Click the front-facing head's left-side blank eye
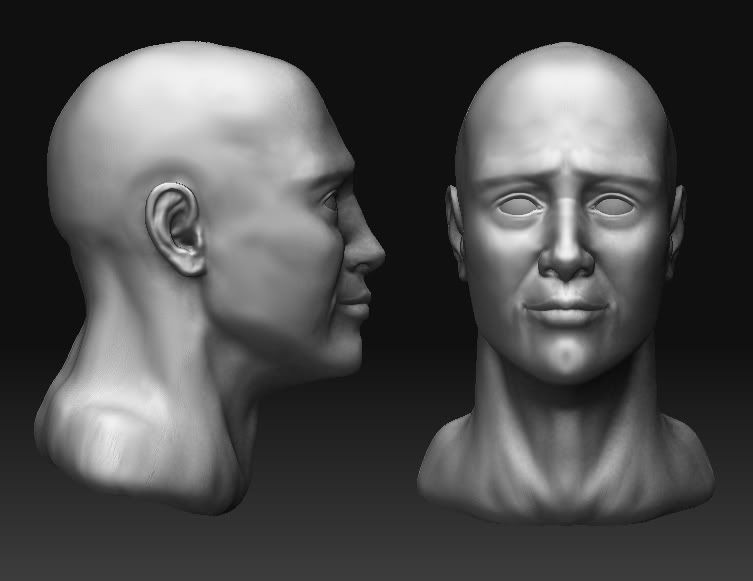 point(518,207)
